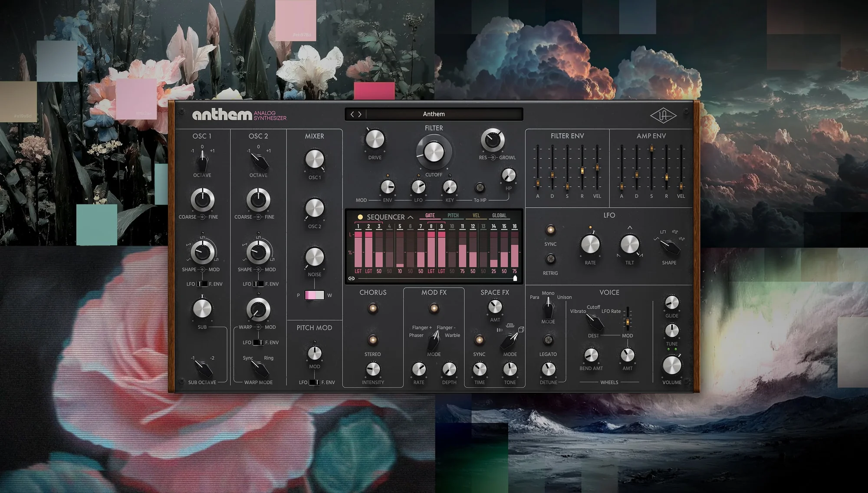Toggle the Chorus on button

point(372,309)
